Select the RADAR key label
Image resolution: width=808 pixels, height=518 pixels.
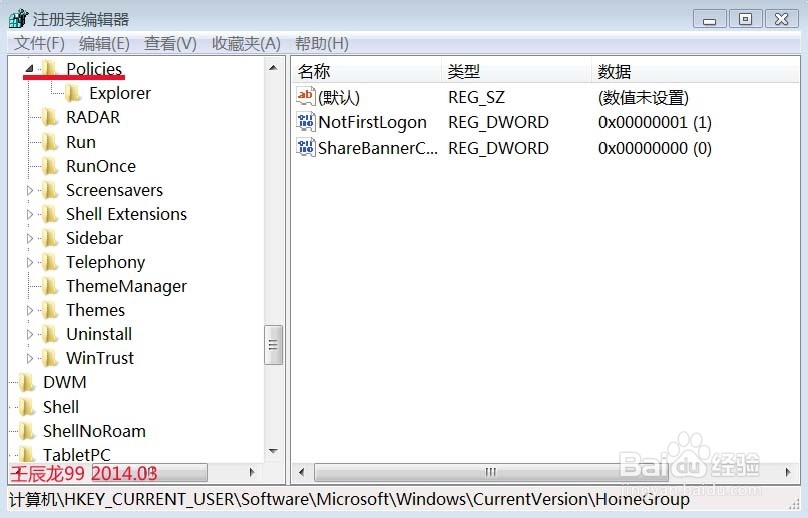point(93,118)
